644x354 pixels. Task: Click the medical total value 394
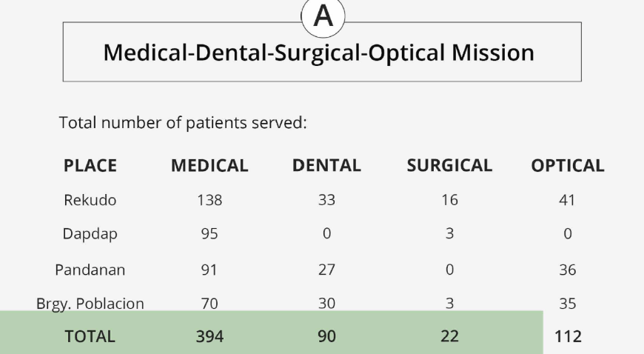pyautogui.click(x=209, y=336)
